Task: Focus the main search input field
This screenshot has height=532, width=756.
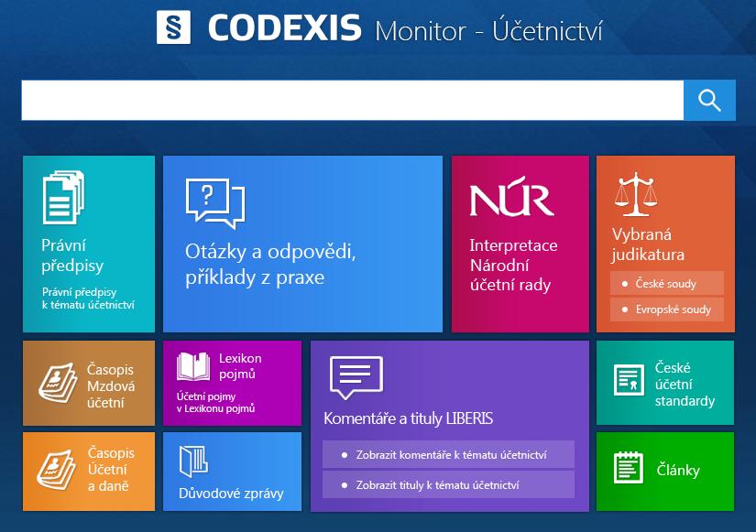Action: coord(353,100)
